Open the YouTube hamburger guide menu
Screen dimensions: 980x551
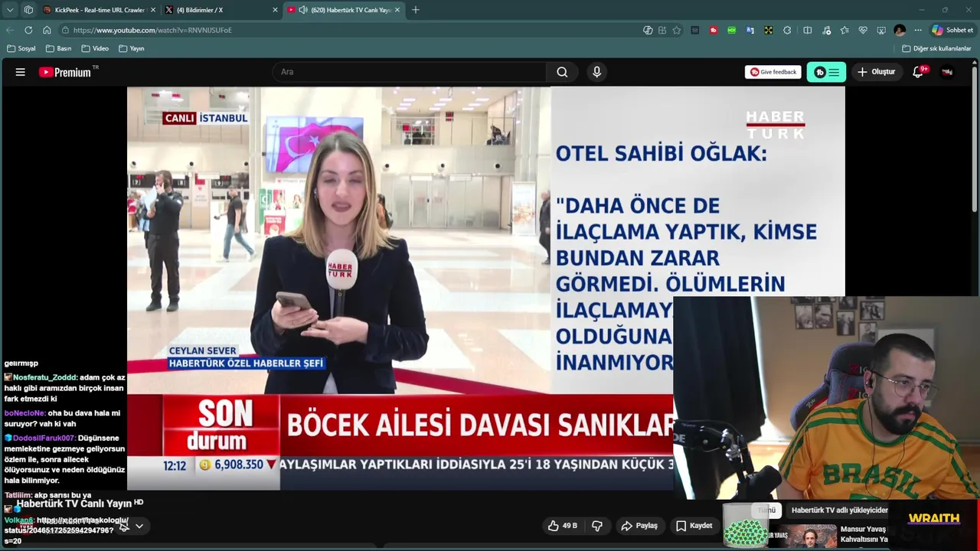pyautogui.click(x=21, y=72)
